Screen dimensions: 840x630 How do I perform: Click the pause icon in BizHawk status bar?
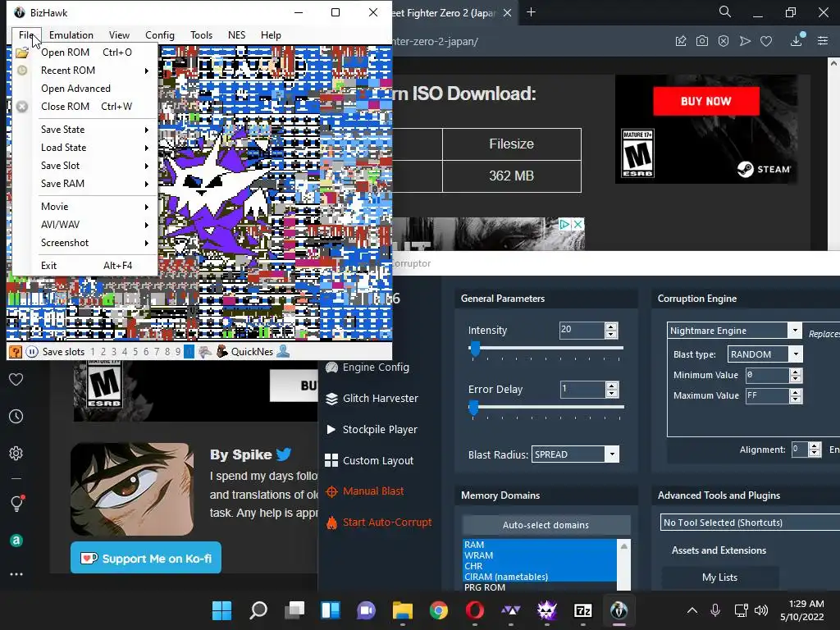click(x=32, y=352)
